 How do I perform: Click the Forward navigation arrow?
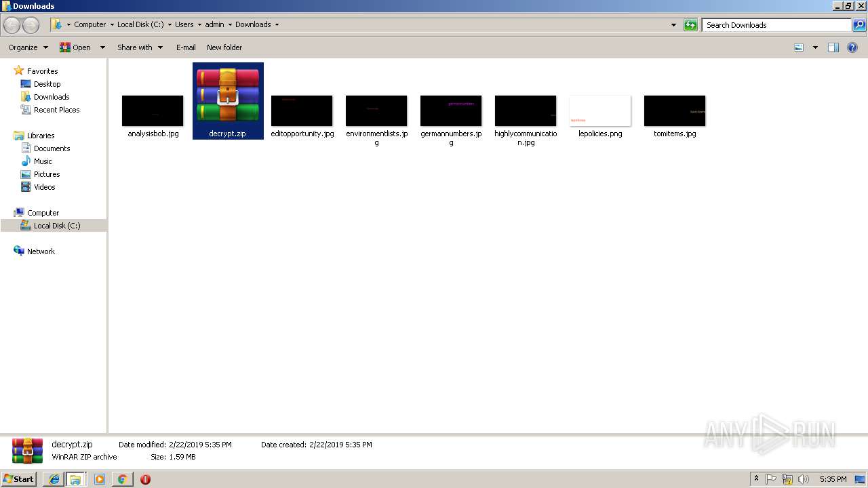coord(31,25)
